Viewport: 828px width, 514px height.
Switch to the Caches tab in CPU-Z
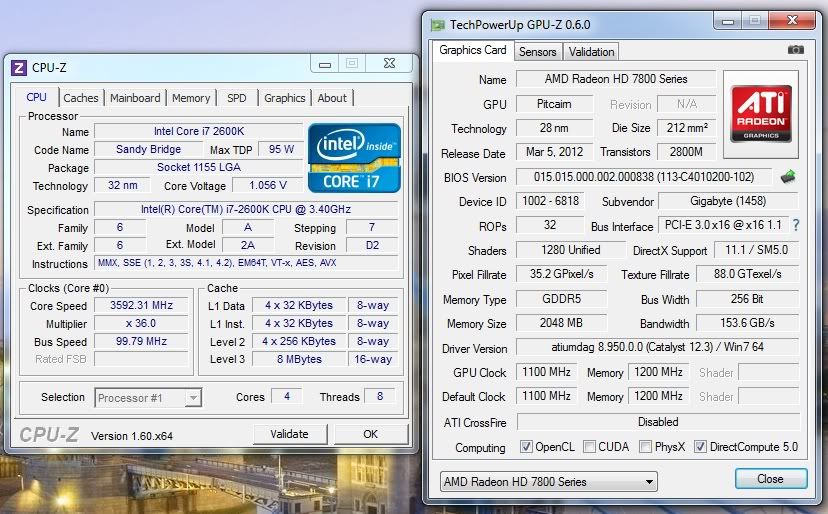tap(81, 98)
